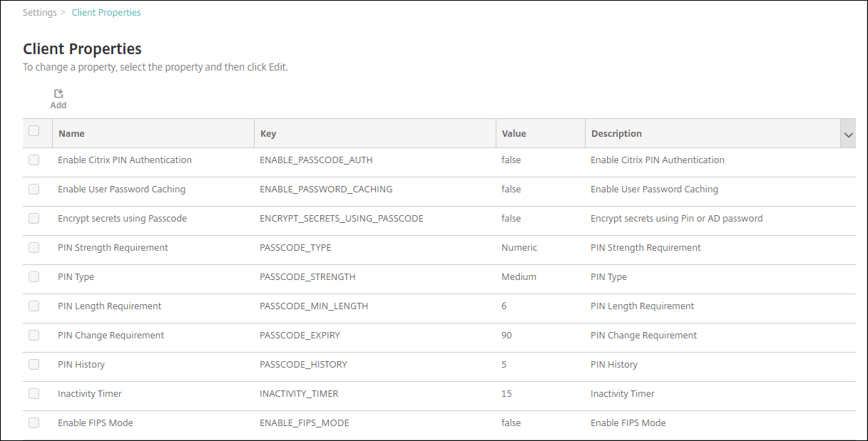Image resolution: width=868 pixels, height=441 pixels.
Task: Check the PIN History row checkbox
Action: point(34,365)
